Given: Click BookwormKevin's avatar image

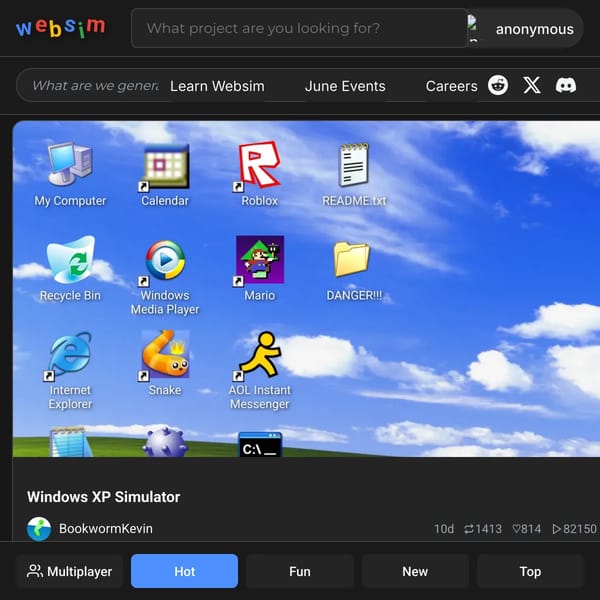Looking at the screenshot, I should point(39,529).
